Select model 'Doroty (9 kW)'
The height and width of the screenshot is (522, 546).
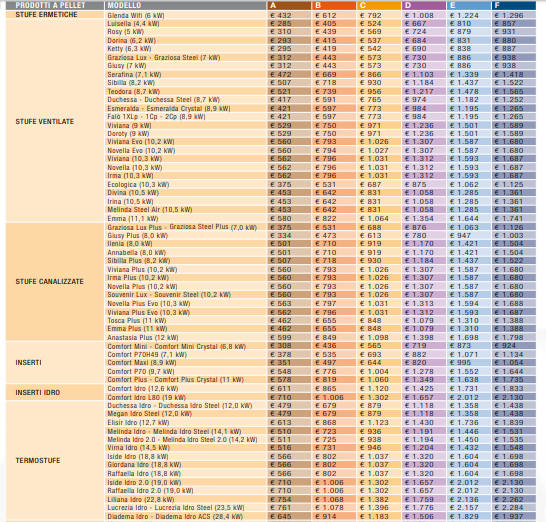click(128, 134)
